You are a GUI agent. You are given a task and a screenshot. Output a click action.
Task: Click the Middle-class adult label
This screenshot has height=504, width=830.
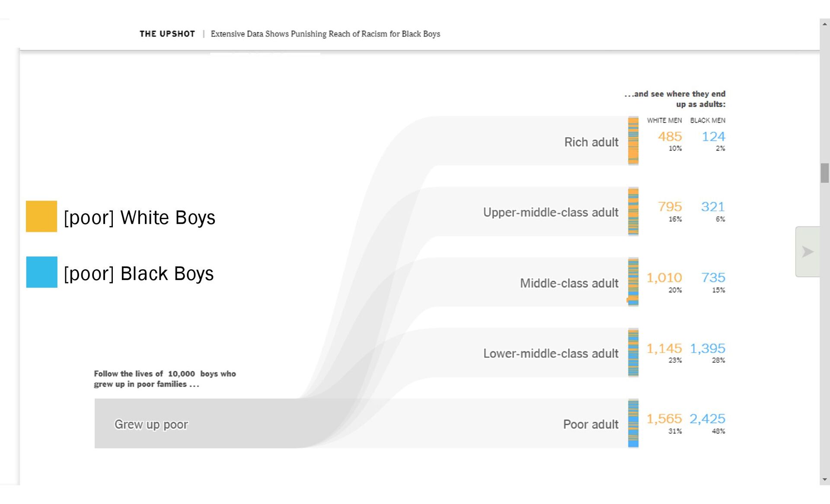pyautogui.click(x=569, y=283)
